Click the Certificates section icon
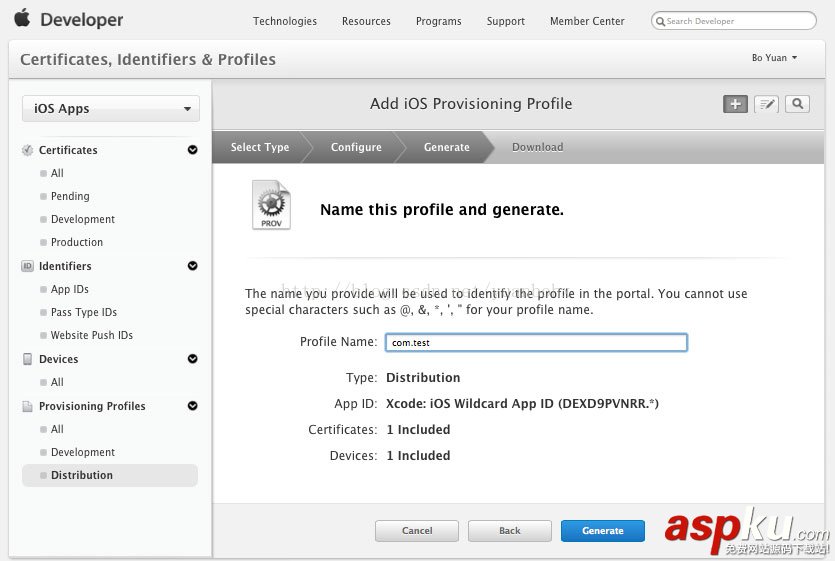Viewport: 835px width, 561px height. pos(28,150)
